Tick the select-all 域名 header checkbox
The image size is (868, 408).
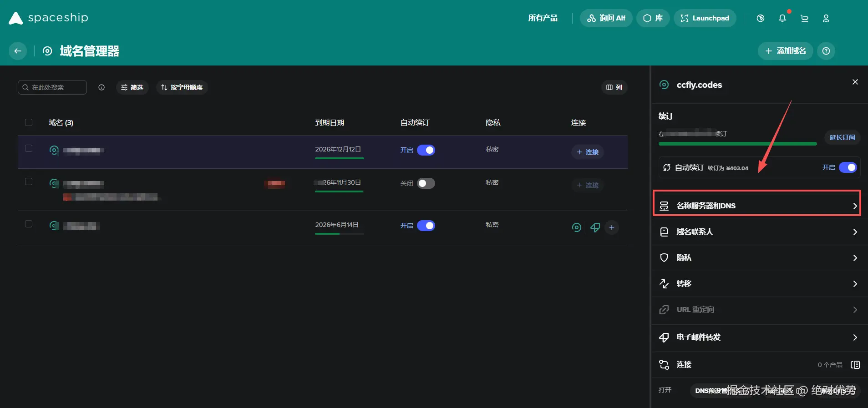point(29,122)
